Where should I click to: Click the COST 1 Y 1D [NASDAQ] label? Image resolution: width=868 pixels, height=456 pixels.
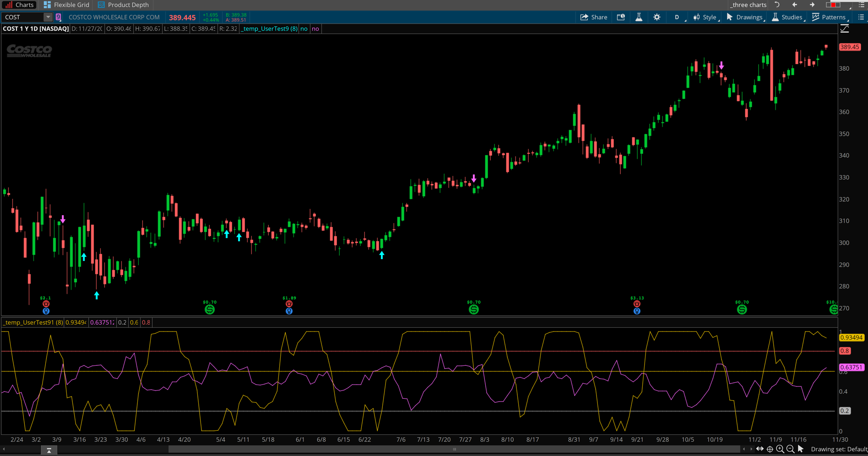click(36, 28)
